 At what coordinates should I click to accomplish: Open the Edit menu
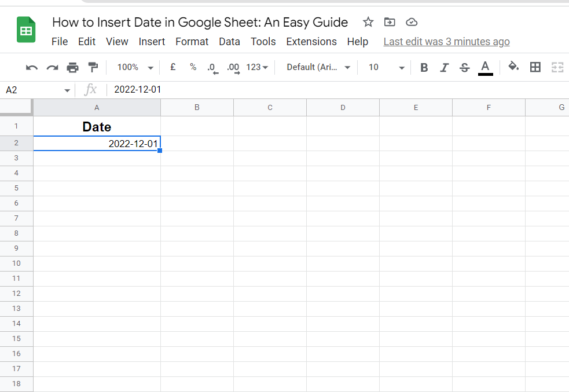(x=87, y=42)
